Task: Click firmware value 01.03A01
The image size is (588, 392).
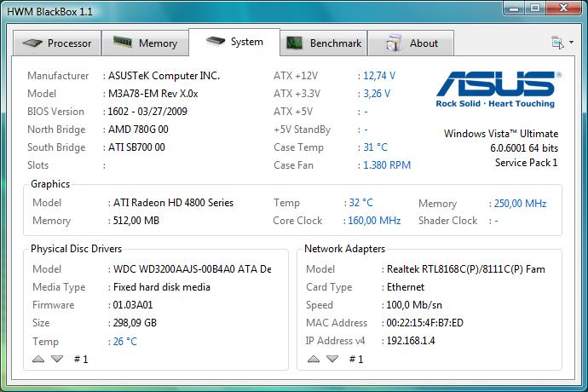Action: 133,305
